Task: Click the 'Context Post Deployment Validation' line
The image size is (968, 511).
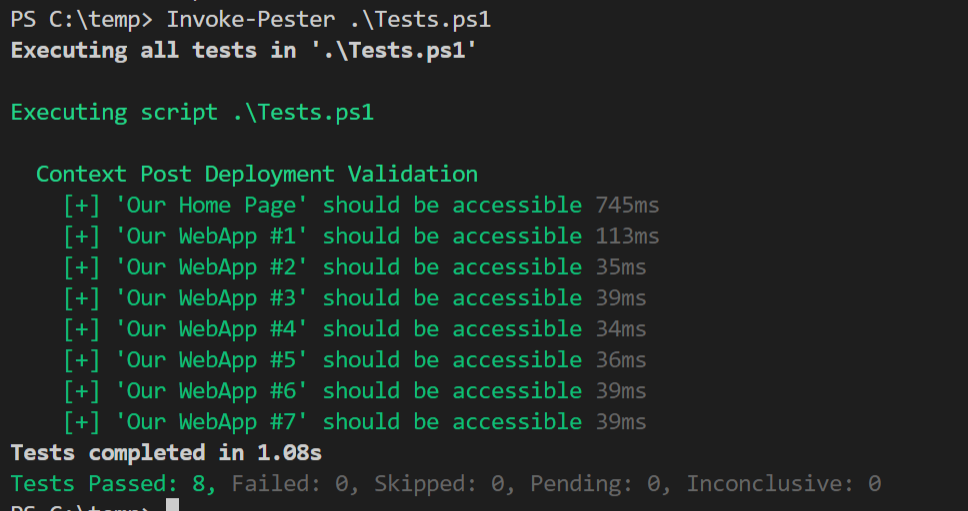Action: point(257,174)
